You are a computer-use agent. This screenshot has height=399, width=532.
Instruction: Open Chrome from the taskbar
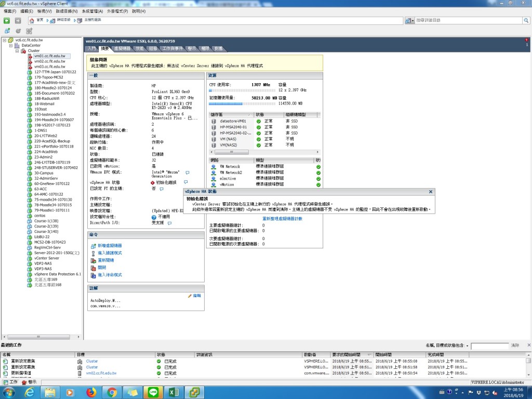click(x=112, y=393)
